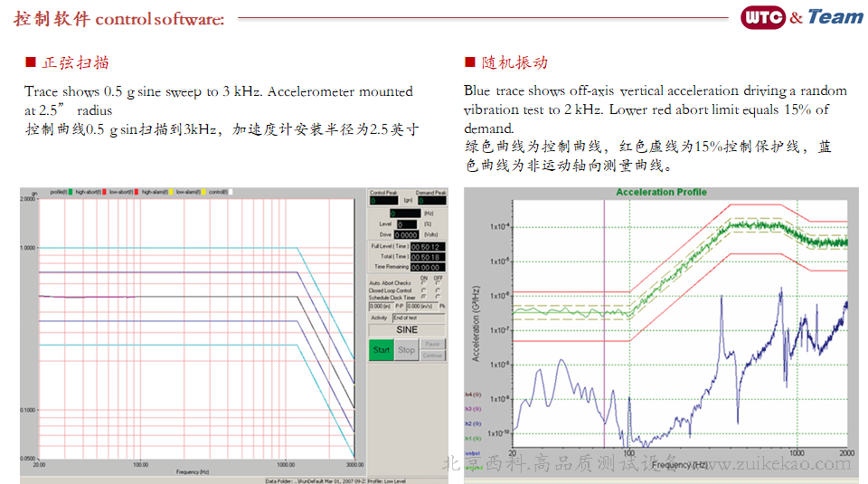Image resolution: width=868 pixels, height=484 pixels.
Task: Click the Control Peak readout field
Action: [383, 201]
